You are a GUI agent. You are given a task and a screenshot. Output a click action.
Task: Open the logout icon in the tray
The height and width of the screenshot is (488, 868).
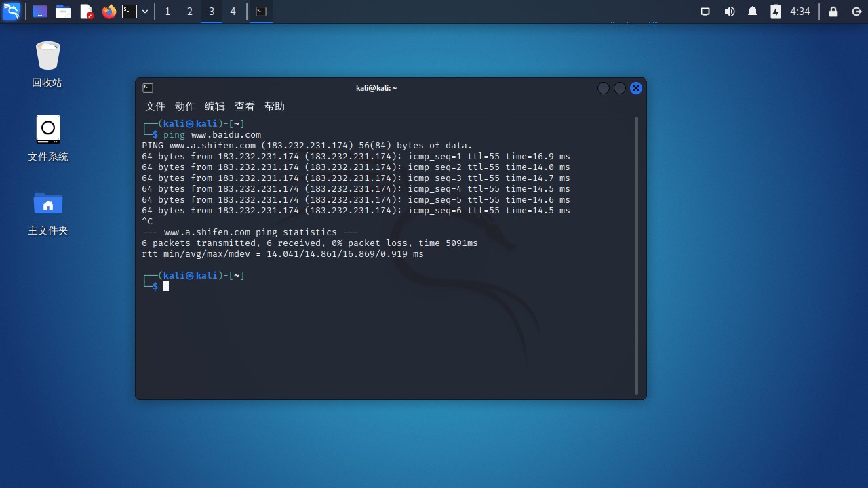[x=856, y=11]
